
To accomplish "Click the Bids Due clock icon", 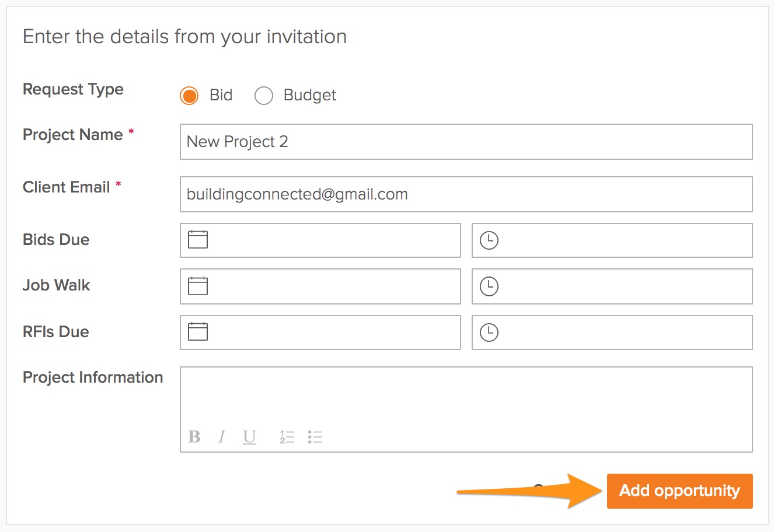I will click(x=489, y=240).
